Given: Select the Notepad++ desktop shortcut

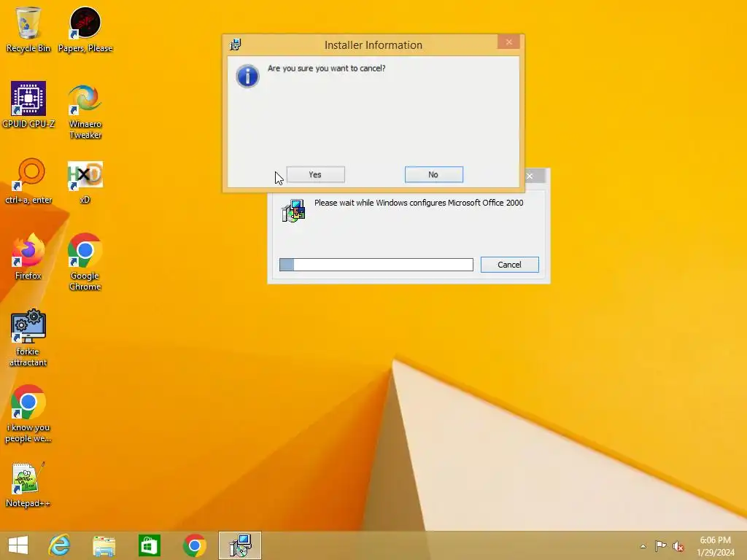Looking at the screenshot, I should click(28, 485).
